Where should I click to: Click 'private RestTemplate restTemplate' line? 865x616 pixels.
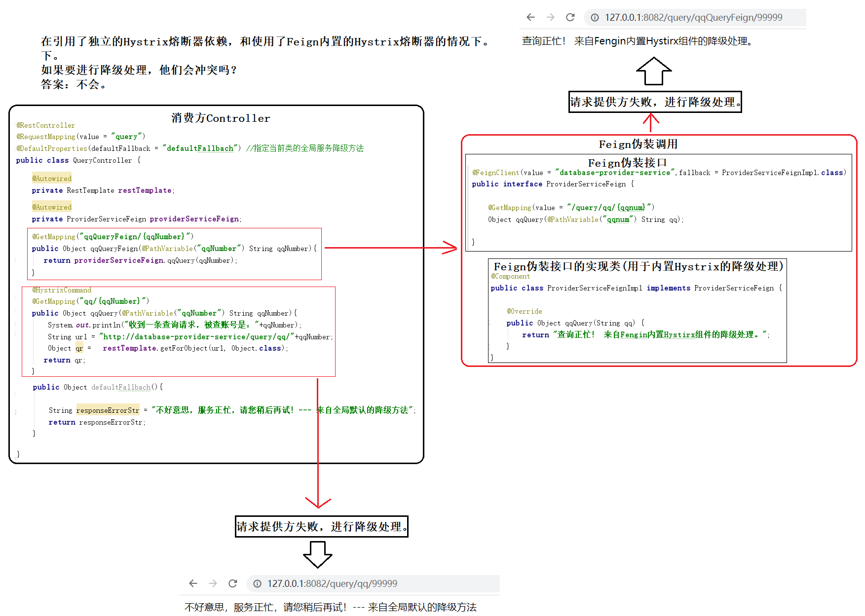(103, 190)
